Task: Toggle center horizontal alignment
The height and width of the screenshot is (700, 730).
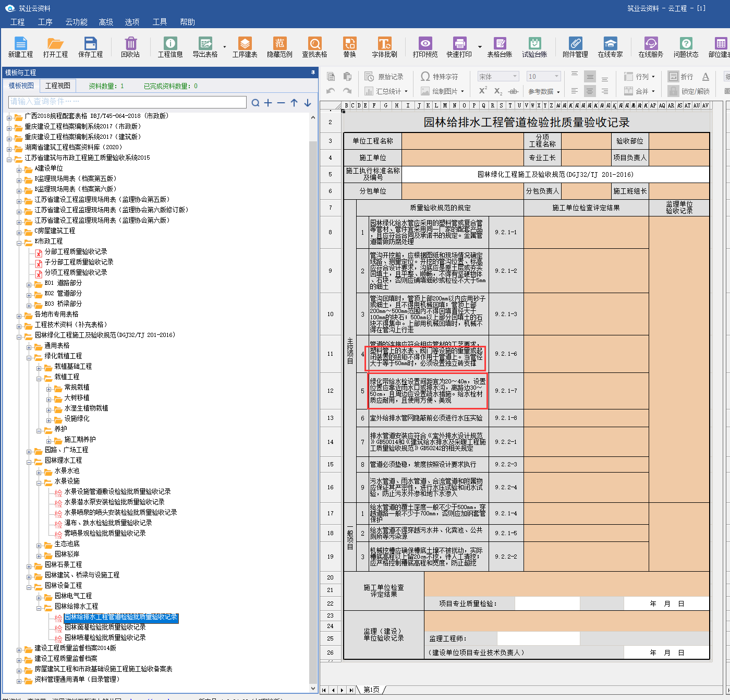Action: [x=590, y=91]
